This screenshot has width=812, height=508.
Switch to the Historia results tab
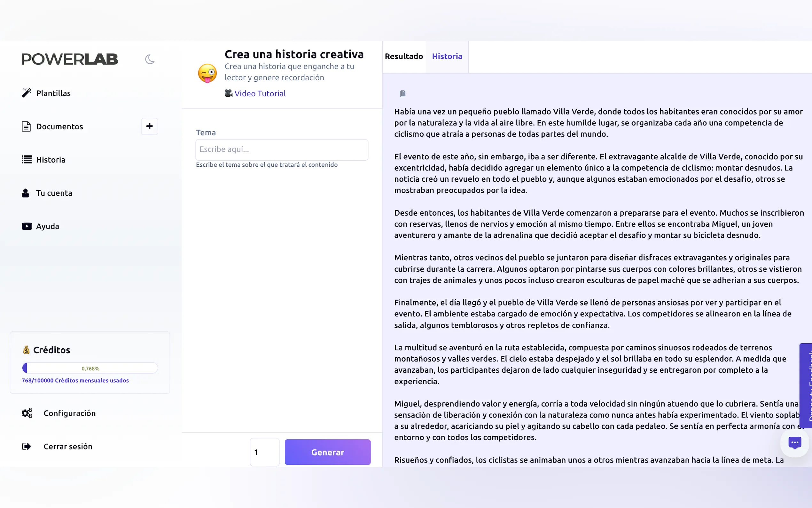[447, 56]
